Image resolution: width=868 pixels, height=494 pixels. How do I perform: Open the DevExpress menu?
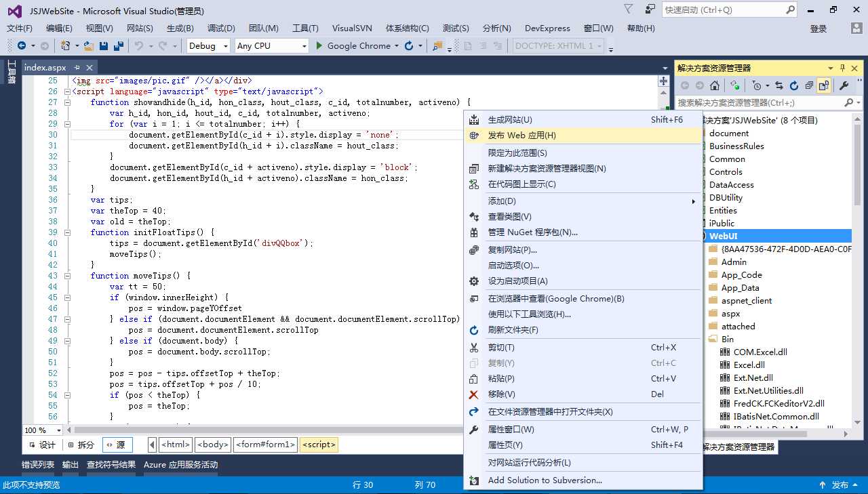click(x=547, y=28)
